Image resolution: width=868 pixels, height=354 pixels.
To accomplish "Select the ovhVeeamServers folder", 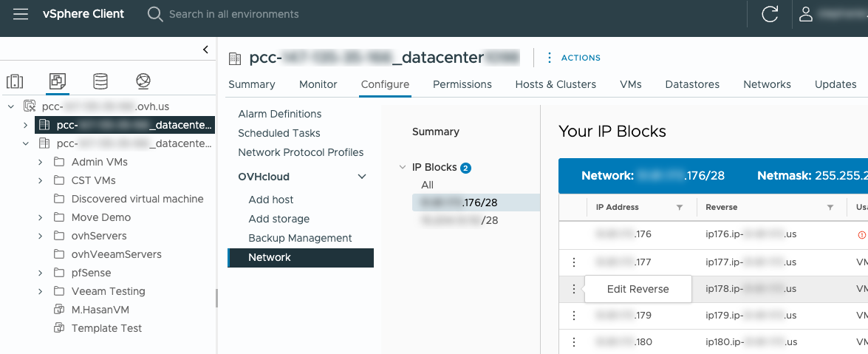I will point(116,254).
